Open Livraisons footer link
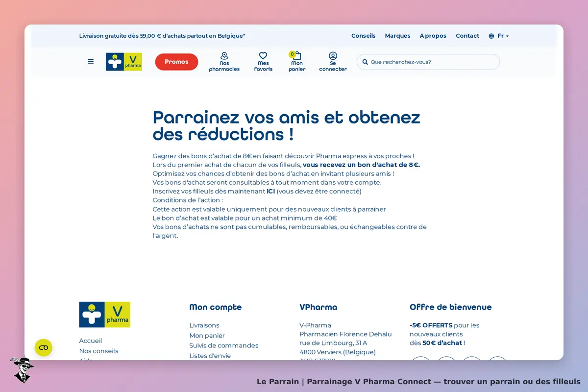This screenshot has width=588, height=392. (x=204, y=325)
